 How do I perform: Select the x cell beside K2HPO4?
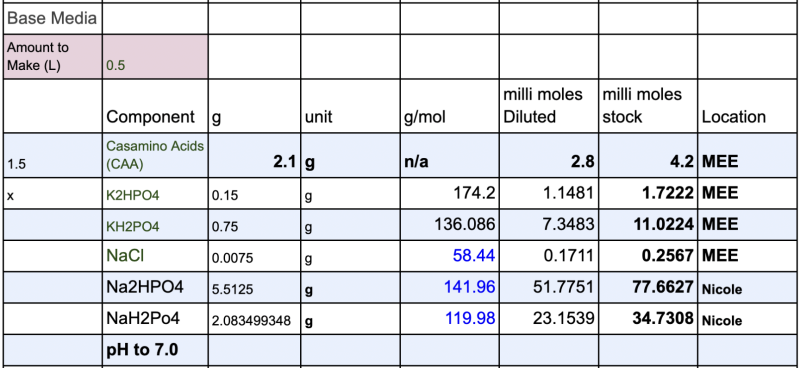tap(53, 193)
